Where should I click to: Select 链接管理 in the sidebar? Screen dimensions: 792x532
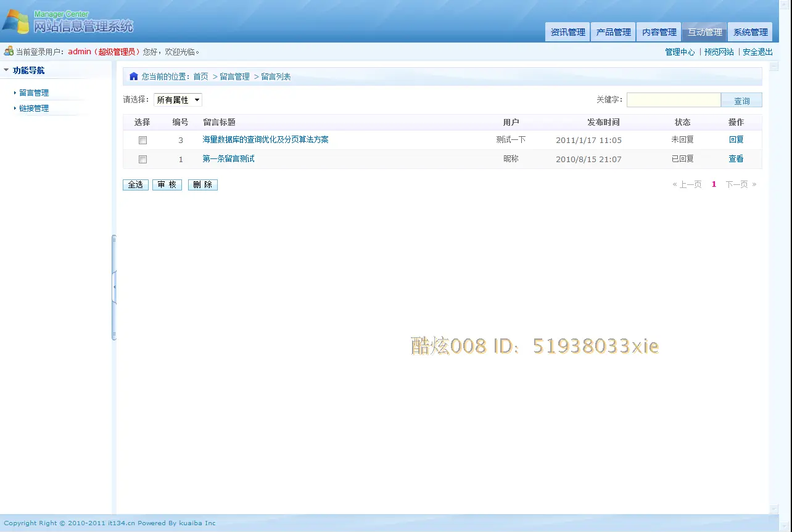(34, 108)
